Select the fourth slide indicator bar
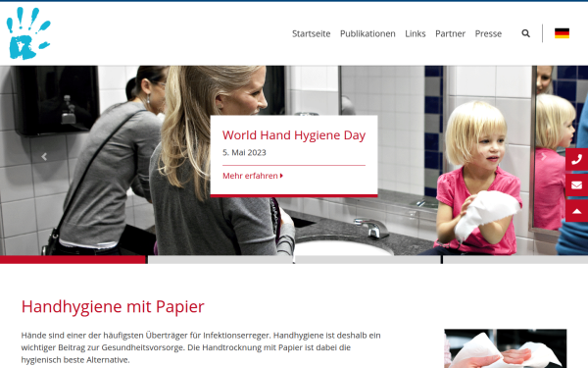This screenshot has height=368, width=588. coord(515,259)
